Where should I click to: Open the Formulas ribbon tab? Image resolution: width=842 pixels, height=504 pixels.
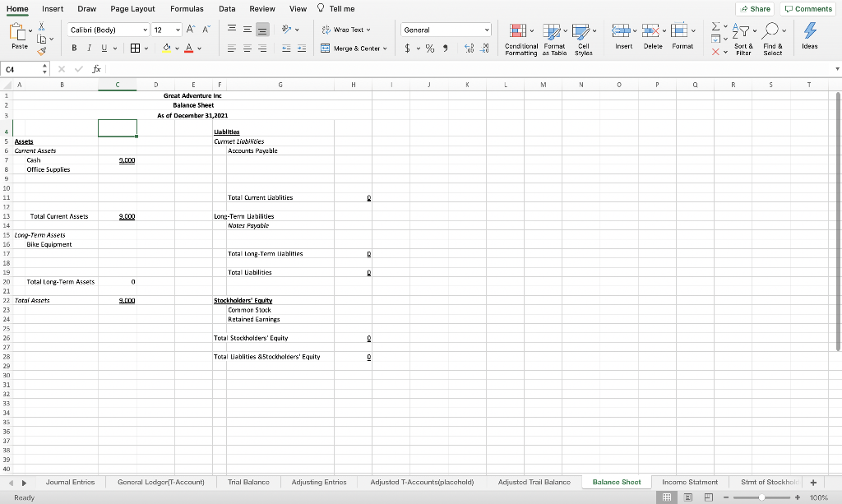click(187, 8)
